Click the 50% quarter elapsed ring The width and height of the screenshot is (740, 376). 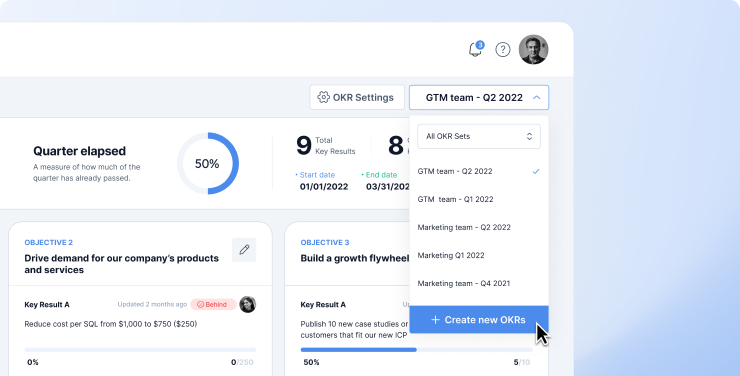(208, 163)
